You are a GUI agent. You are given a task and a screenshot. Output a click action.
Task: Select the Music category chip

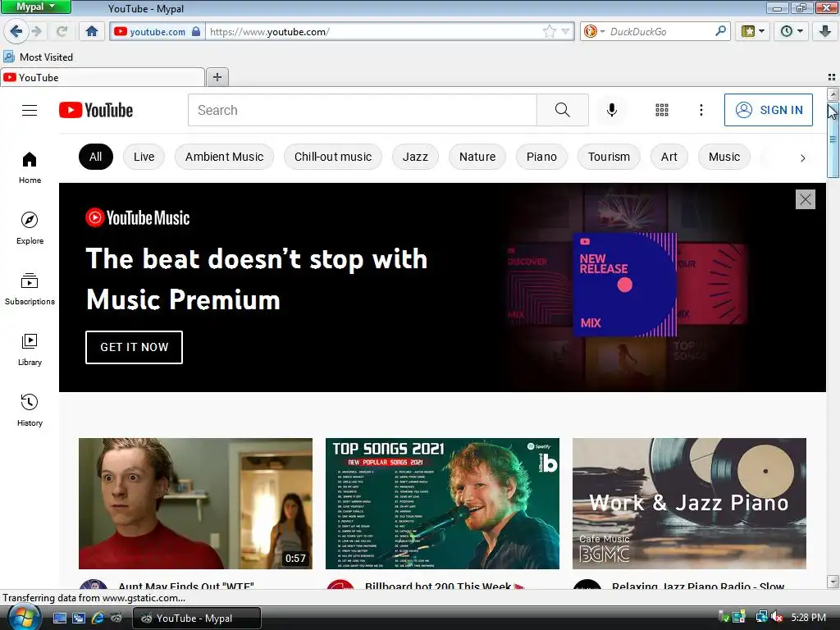point(724,157)
